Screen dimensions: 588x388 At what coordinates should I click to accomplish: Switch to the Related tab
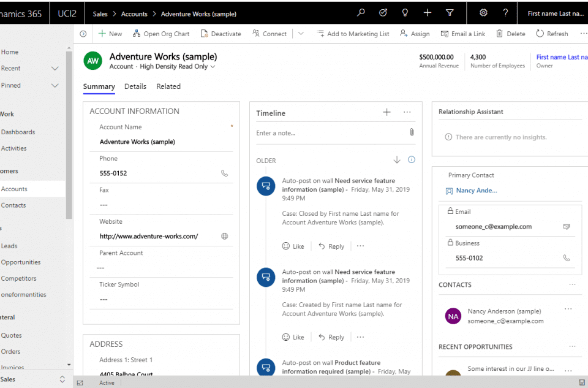coord(168,86)
